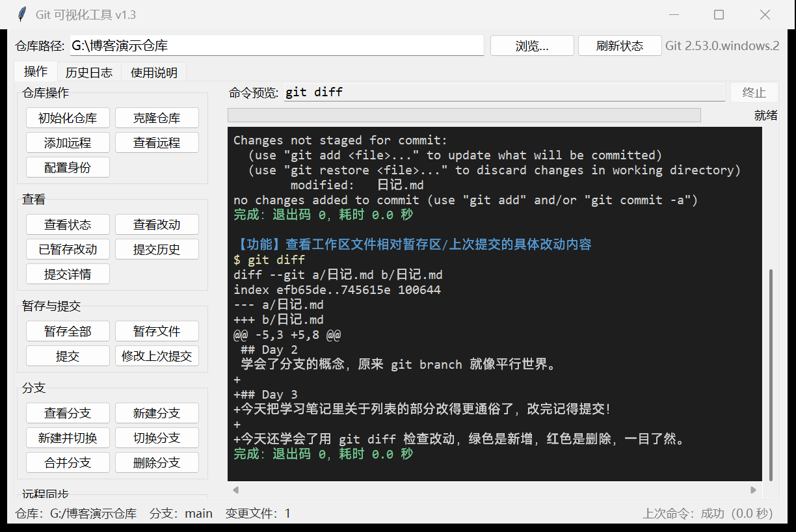
Task: Click the 配置身份 button
Action: [68, 168]
